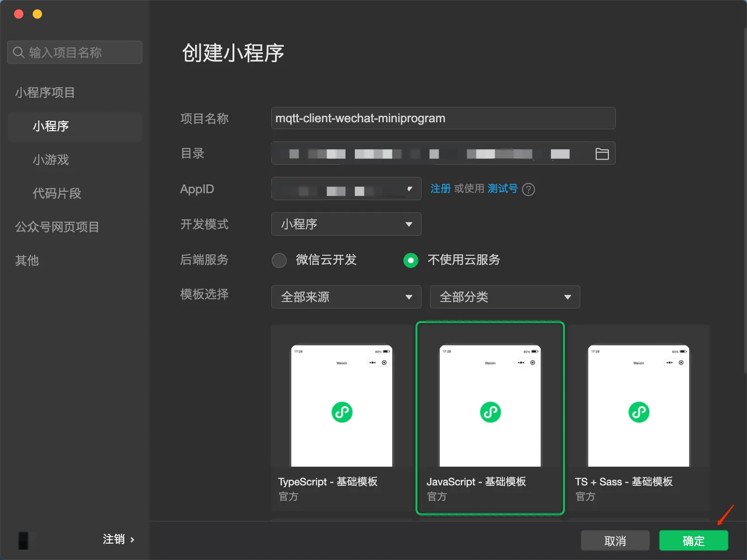747x560 pixels.
Task: Switch to the 小游戏 tab
Action: coord(51,160)
